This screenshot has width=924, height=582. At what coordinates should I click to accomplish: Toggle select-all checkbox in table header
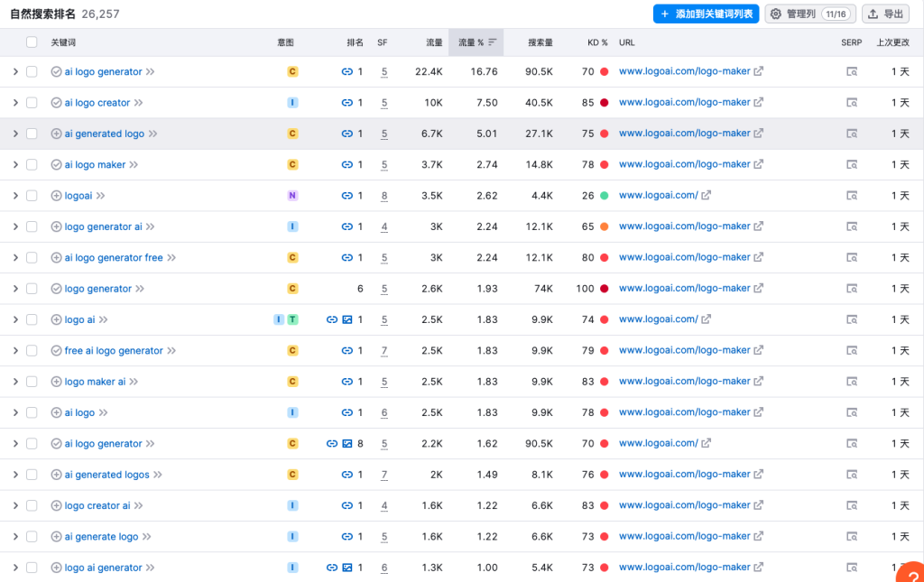32,42
